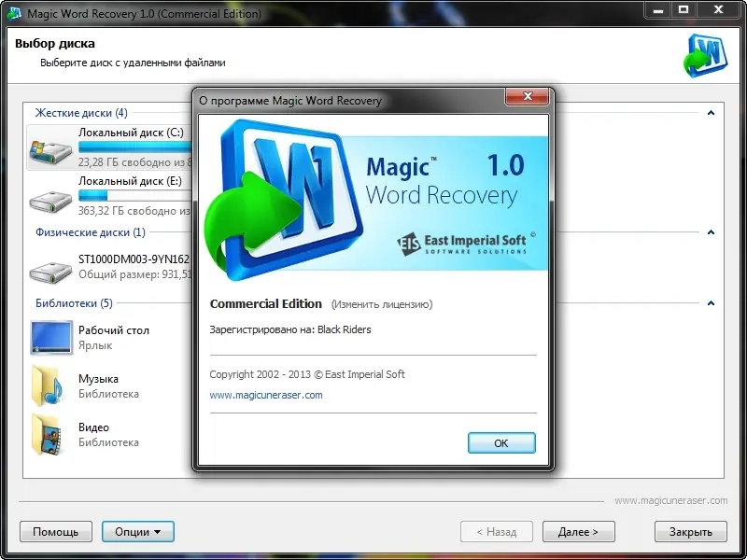Select the Локальный диск (E:) label

tap(130, 181)
